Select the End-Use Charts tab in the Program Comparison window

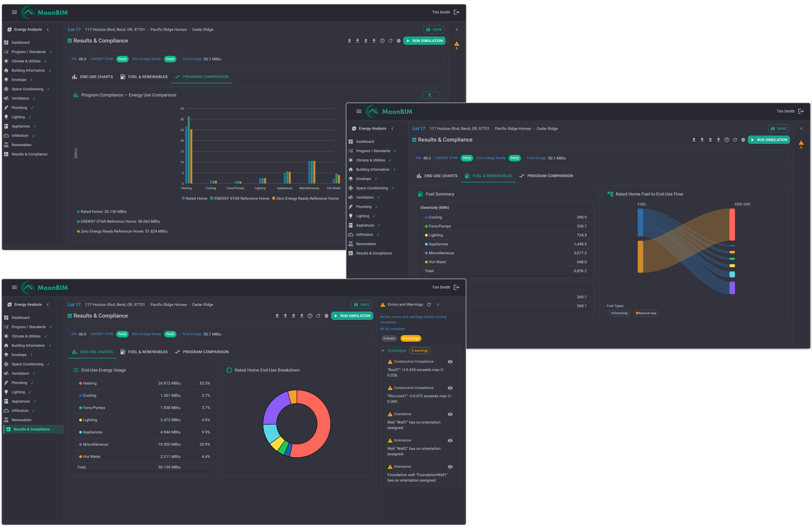[93, 77]
